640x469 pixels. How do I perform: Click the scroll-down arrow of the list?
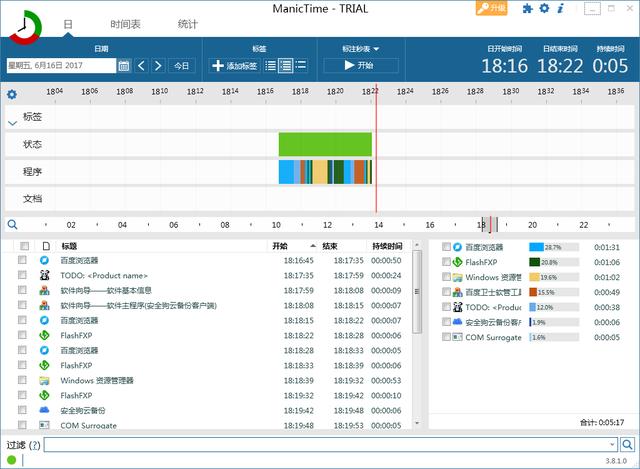417,423
